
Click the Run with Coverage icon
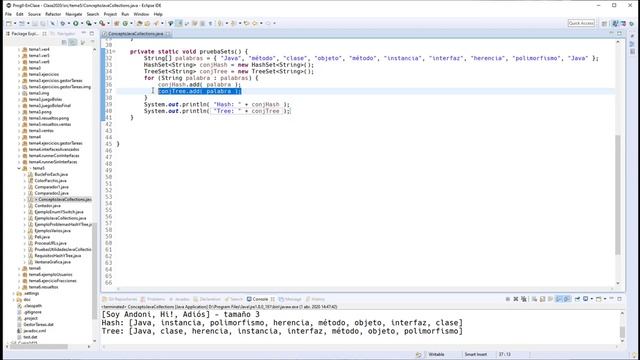tap(88, 23)
